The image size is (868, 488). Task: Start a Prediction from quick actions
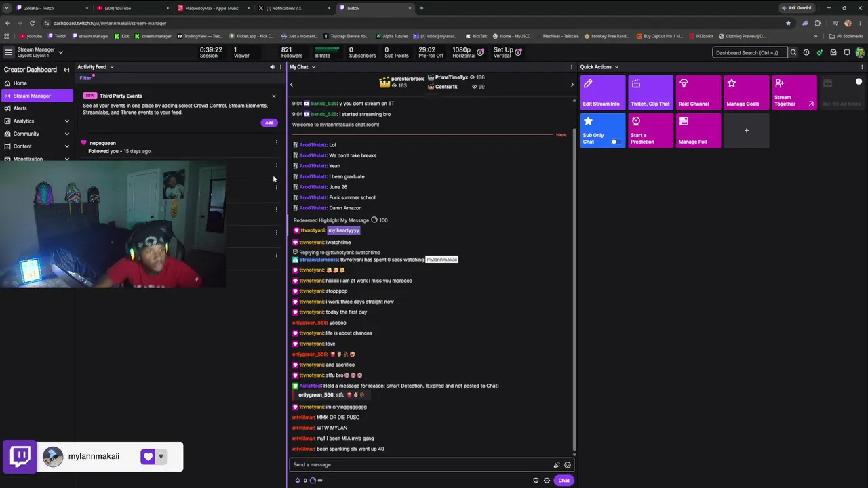pos(650,130)
